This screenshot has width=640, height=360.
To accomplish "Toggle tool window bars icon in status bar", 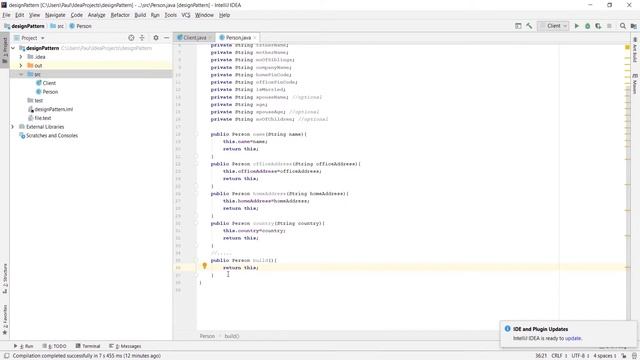I will tap(6, 356).
